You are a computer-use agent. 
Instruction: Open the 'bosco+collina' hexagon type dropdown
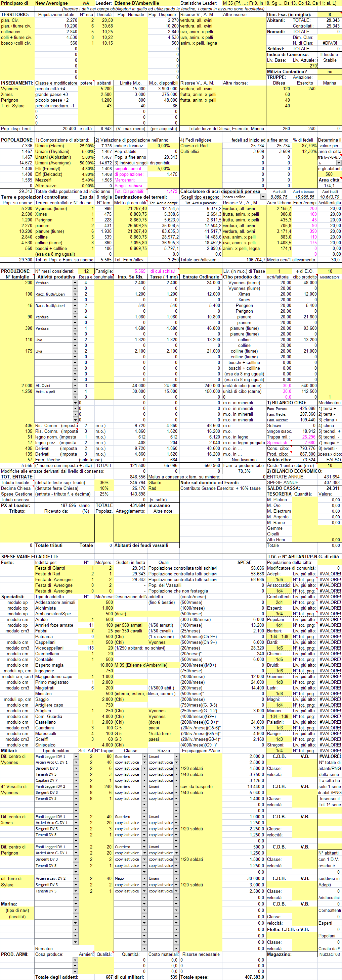[x=263, y=197]
